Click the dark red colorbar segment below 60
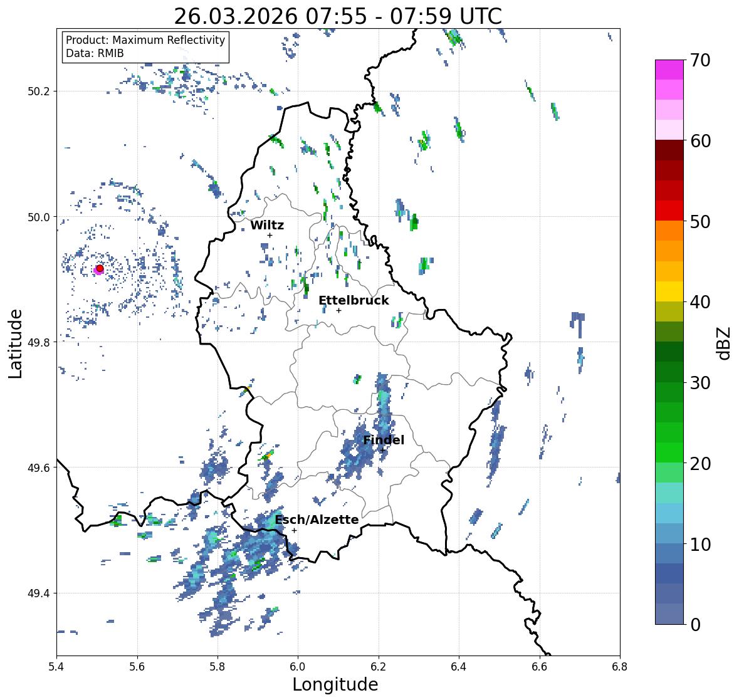Screen dimensions: 739x700 pyautogui.click(x=669, y=150)
